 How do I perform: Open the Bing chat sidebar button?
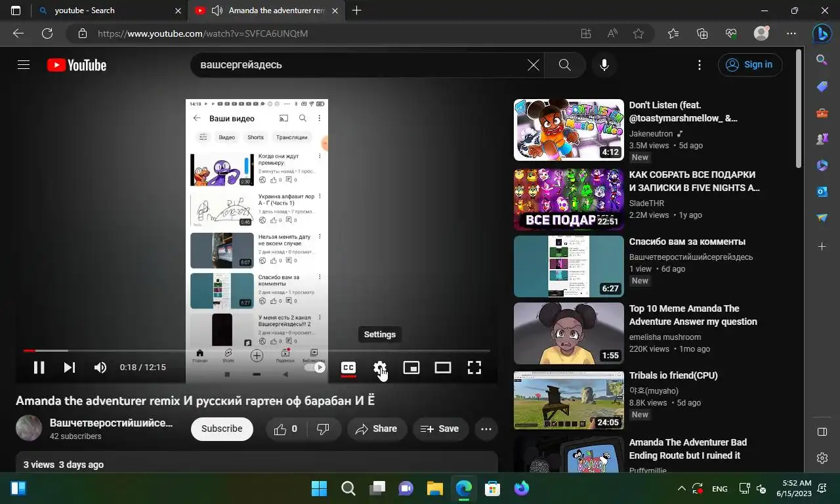coord(822,33)
